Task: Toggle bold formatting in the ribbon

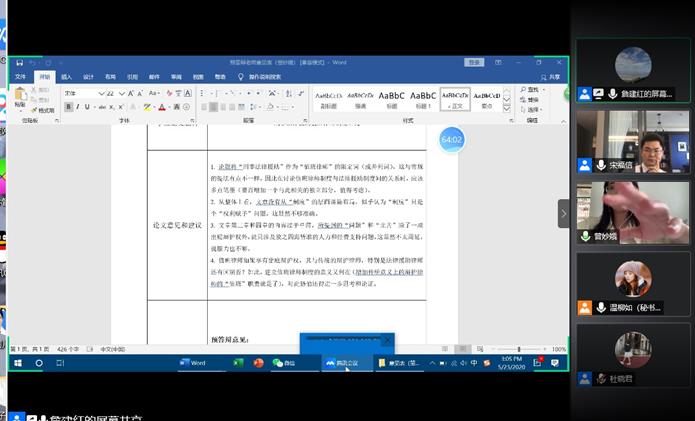Action: tap(68, 106)
